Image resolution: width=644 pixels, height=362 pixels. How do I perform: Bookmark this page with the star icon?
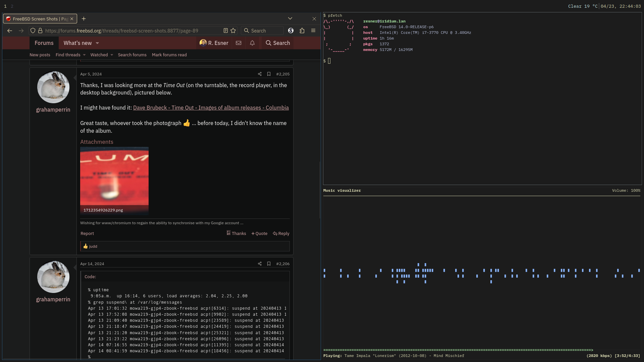[233, 31]
